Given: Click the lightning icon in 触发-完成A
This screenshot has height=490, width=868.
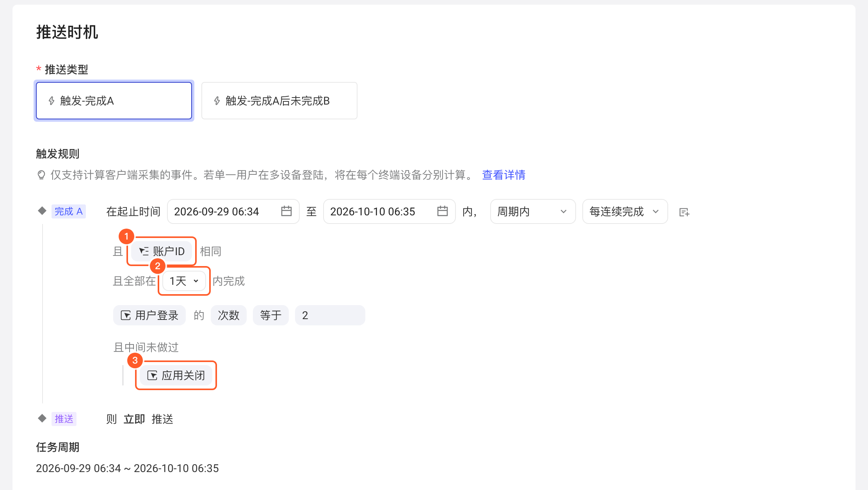Looking at the screenshot, I should coord(52,101).
